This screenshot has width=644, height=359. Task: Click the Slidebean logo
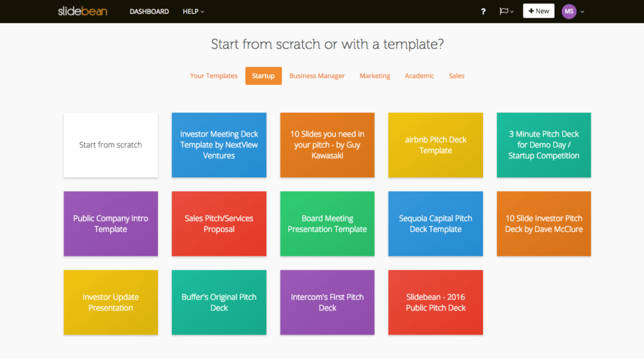(x=82, y=11)
